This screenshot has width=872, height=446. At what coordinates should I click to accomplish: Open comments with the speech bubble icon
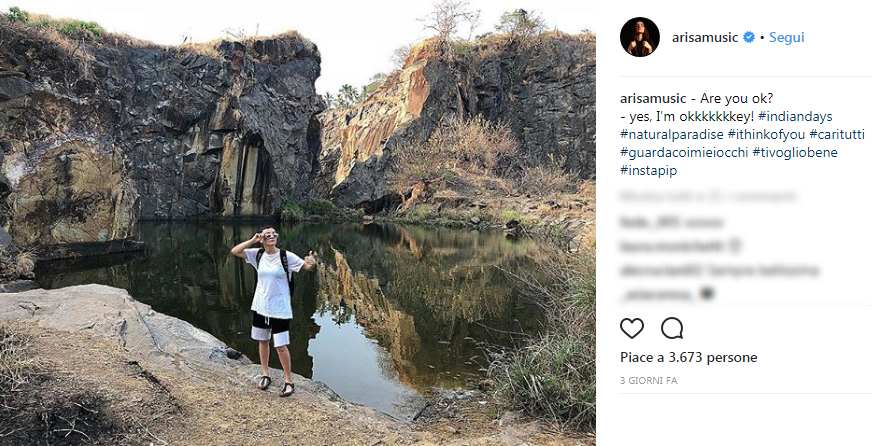[x=672, y=328]
